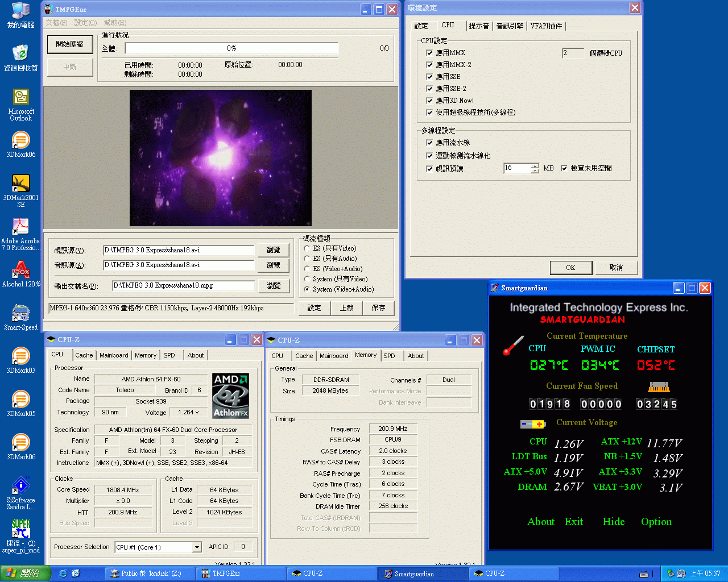Click the video preview thumbnail in TMPGEnc

(x=221, y=158)
